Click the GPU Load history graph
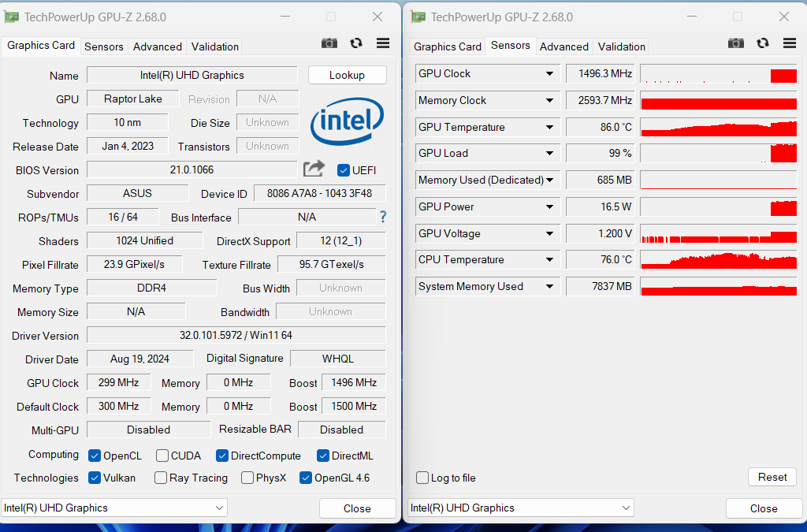This screenshot has height=532, width=807. (719, 154)
